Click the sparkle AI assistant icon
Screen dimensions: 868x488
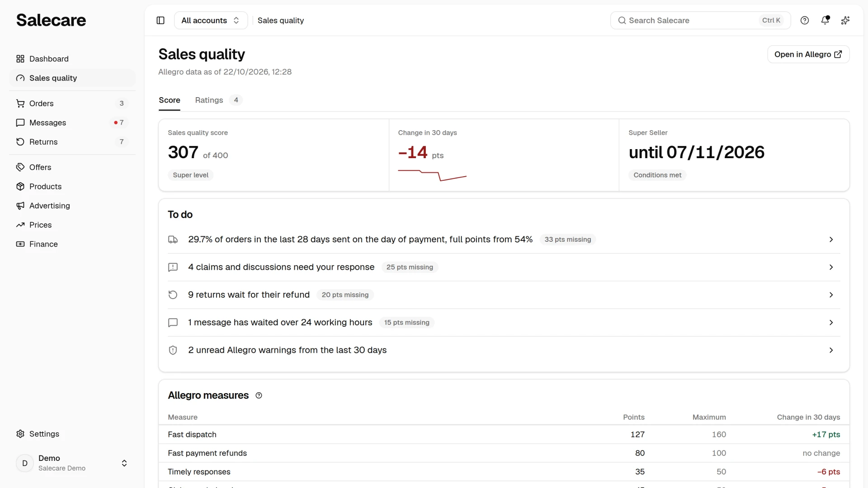[845, 20]
